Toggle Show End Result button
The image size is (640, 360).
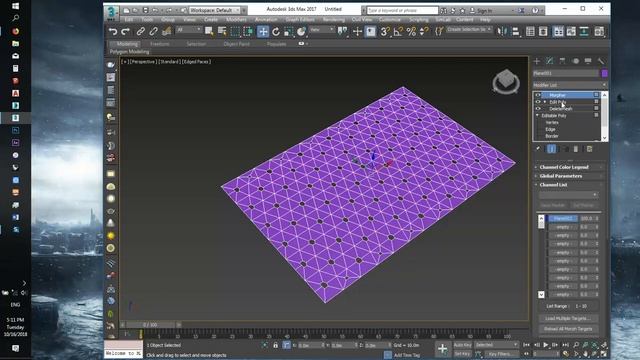pyautogui.click(x=551, y=149)
